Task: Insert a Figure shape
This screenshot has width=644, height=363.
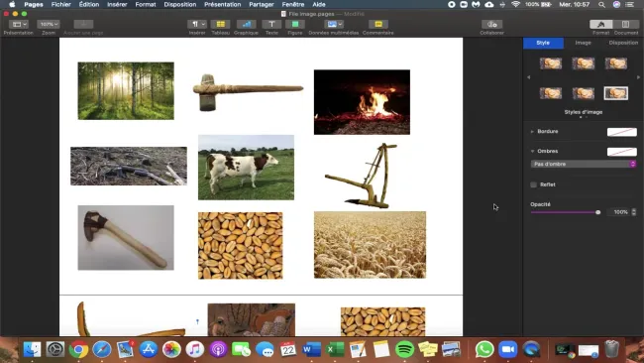Action: point(295,24)
